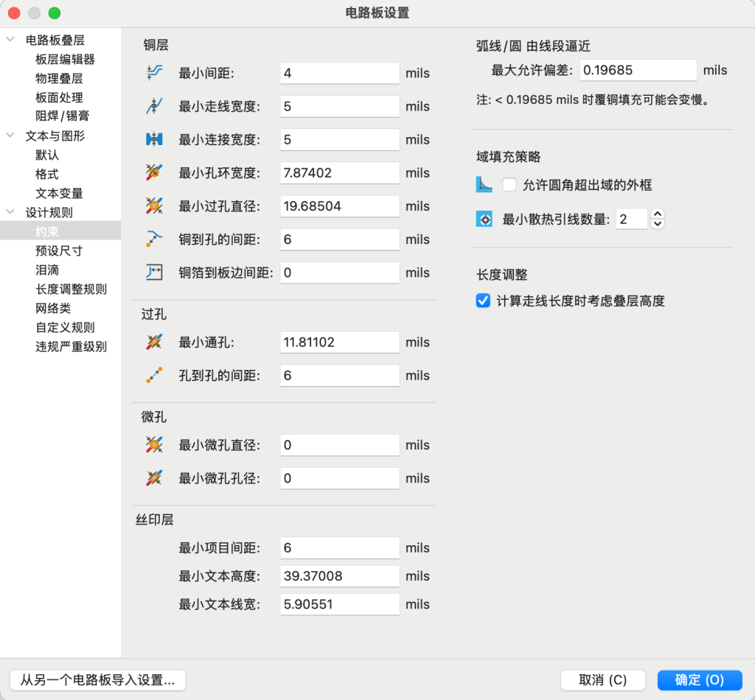755x700 pixels.
Task: Collapse the 设计规则 tree section
Action: (x=9, y=212)
